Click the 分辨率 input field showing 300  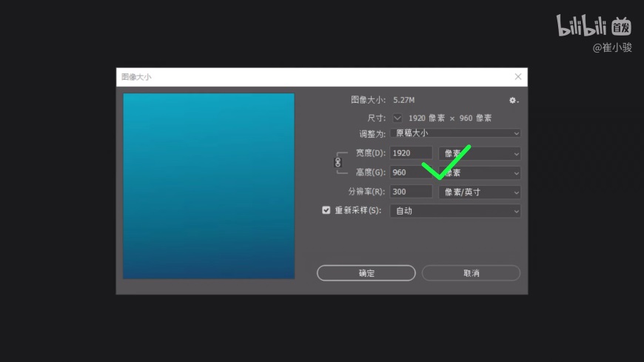(411, 192)
